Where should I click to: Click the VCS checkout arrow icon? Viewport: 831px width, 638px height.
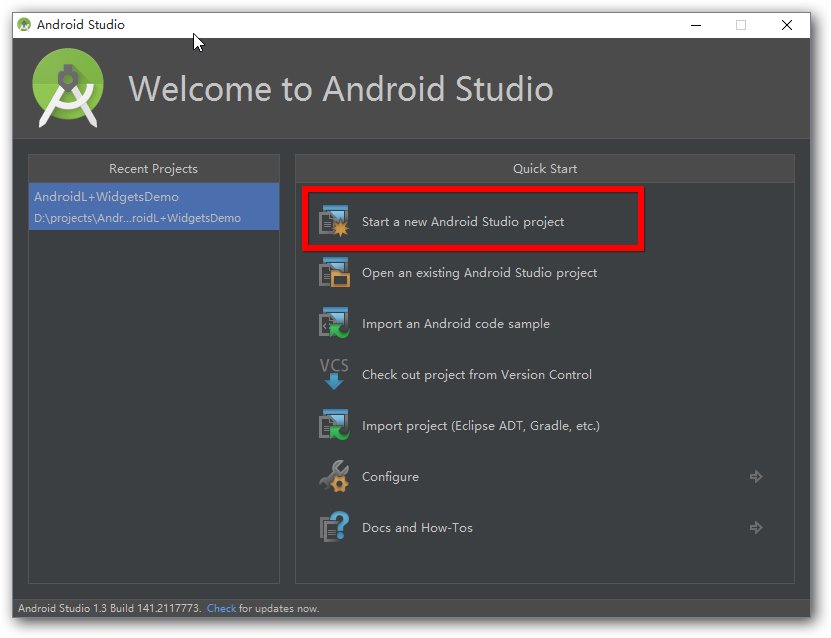pos(334,374)
